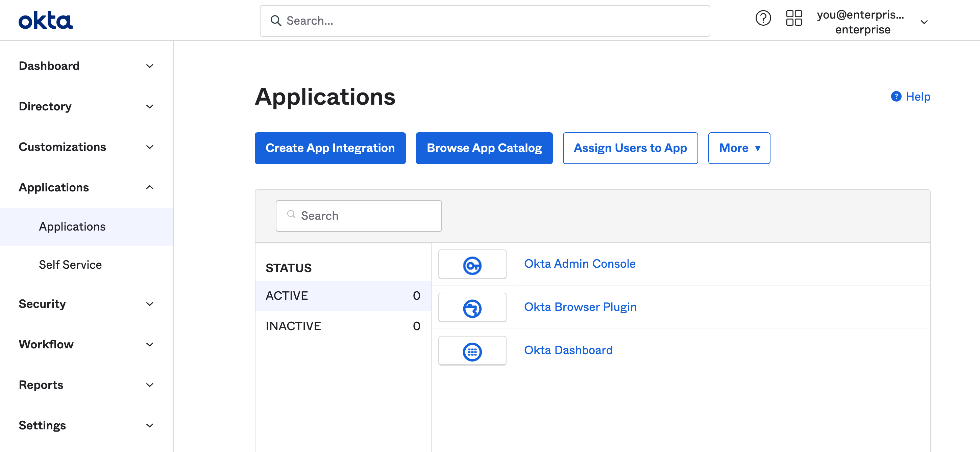Viewport: 980px width, 452px height.
Task: Click the search magnifier in applications filter
Action: [292, 215]
